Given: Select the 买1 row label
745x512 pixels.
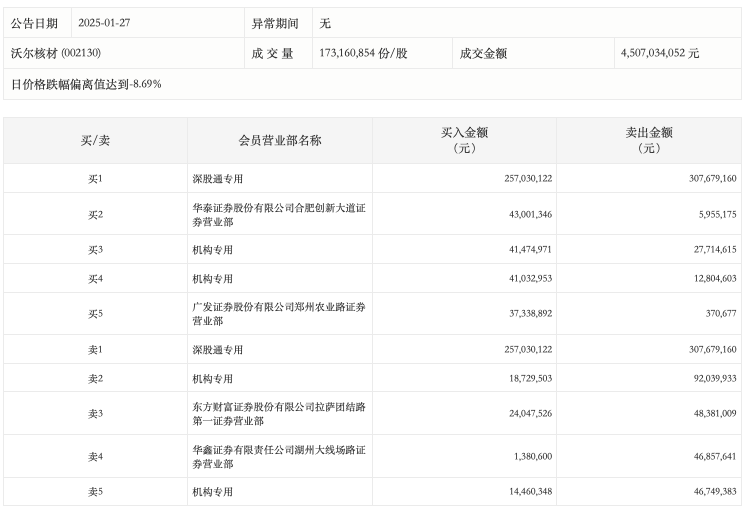Looking at the screenshot, I should click(x=95, y=179).
